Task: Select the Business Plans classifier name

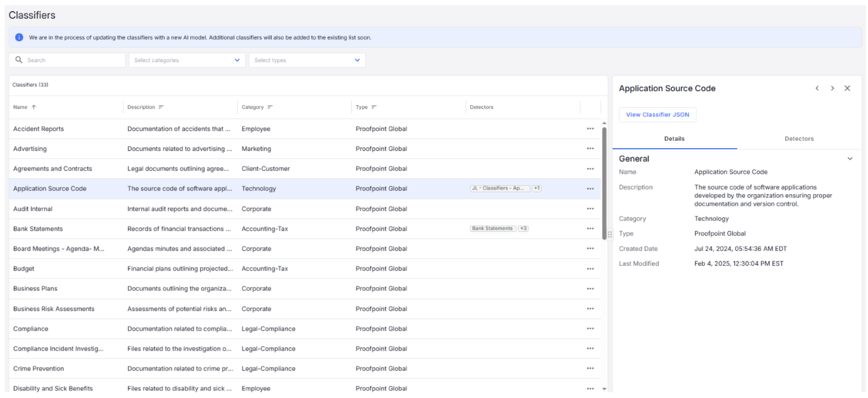Action: pyautogui.click(x=35, y=289)
